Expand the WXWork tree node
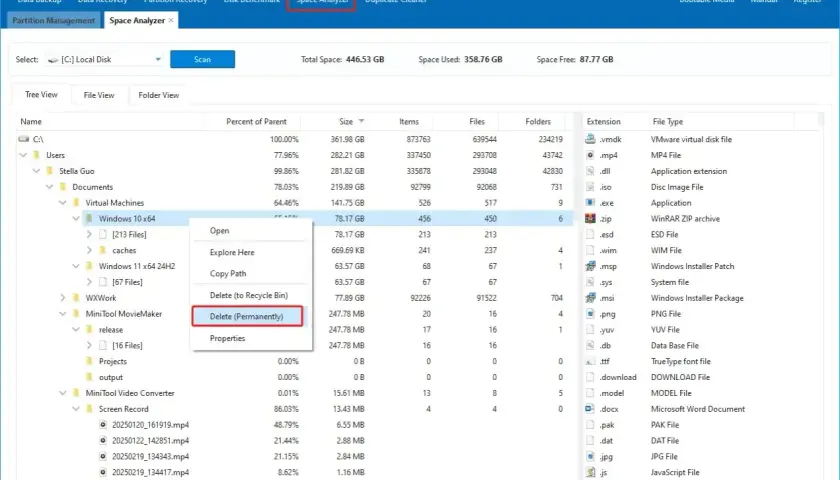840x480 pixels. tap(63, 298)
